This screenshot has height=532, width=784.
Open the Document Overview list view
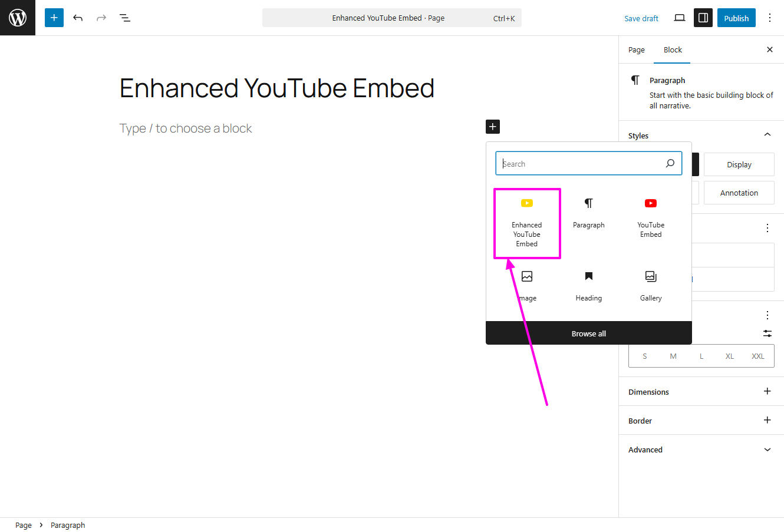(125, 18)
